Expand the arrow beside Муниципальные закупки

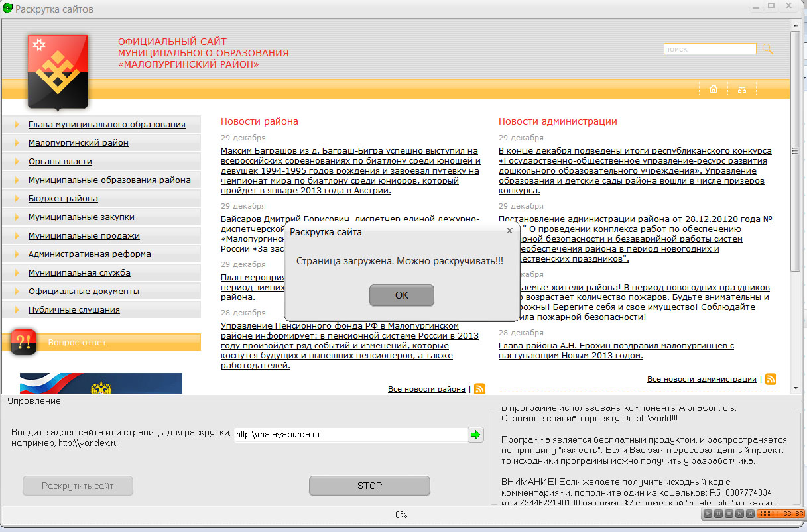[16, 217]
